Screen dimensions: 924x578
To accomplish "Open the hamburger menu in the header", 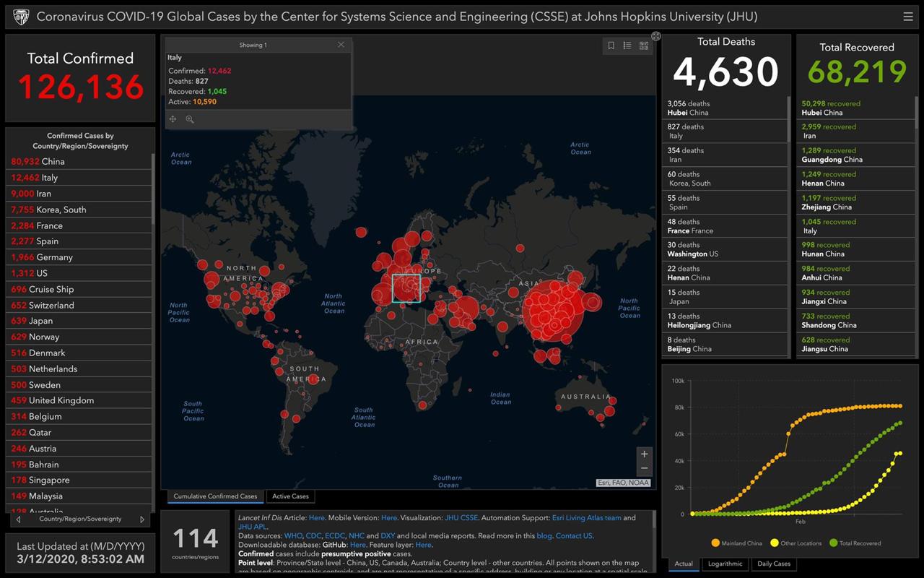I will pos(907,17).
